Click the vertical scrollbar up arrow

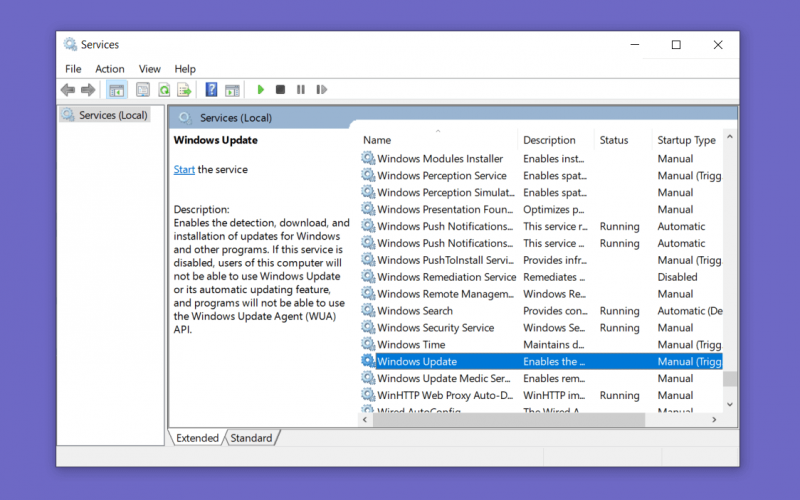click(730, 137)
